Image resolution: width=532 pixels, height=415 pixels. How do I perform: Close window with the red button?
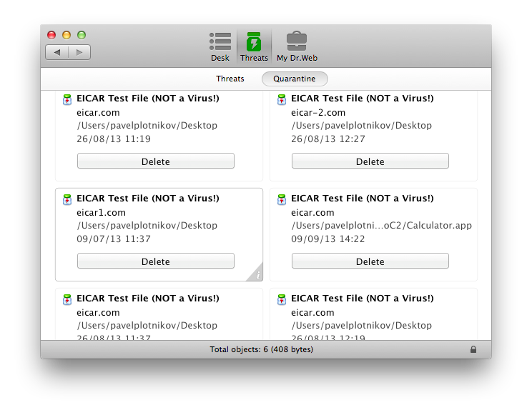click(x=51, y=35)
